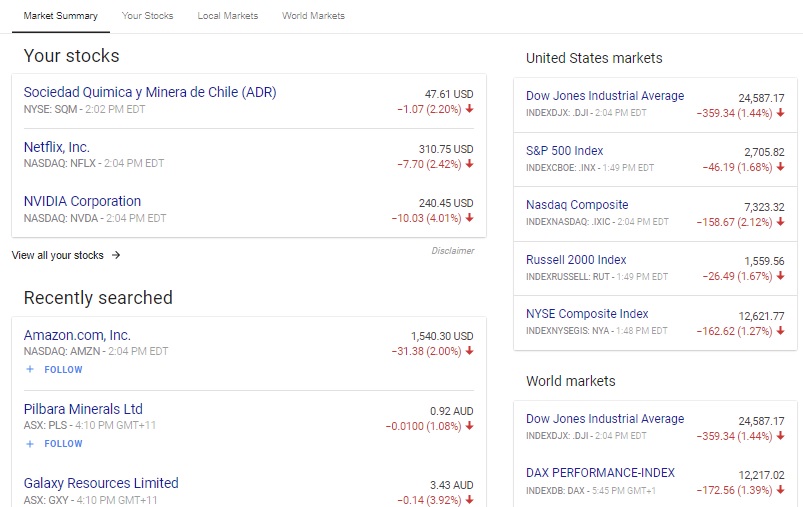
Task: Open the Netflix, Inc. stock page
Action: pyautogui.click(x=57, y=147)
